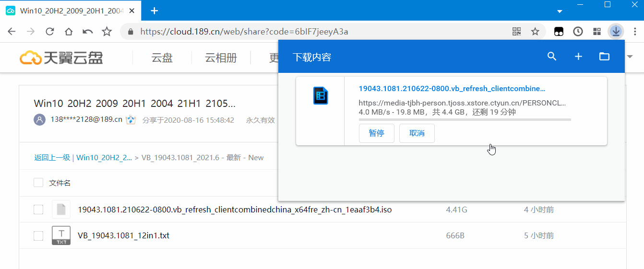Pause the download with 暂停
Screen dimensions: 644x269
(376, 133)
